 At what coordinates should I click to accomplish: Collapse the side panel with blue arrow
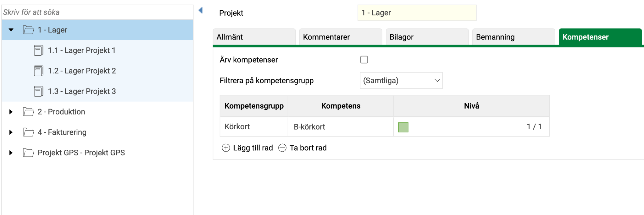(x=201, y=10)
